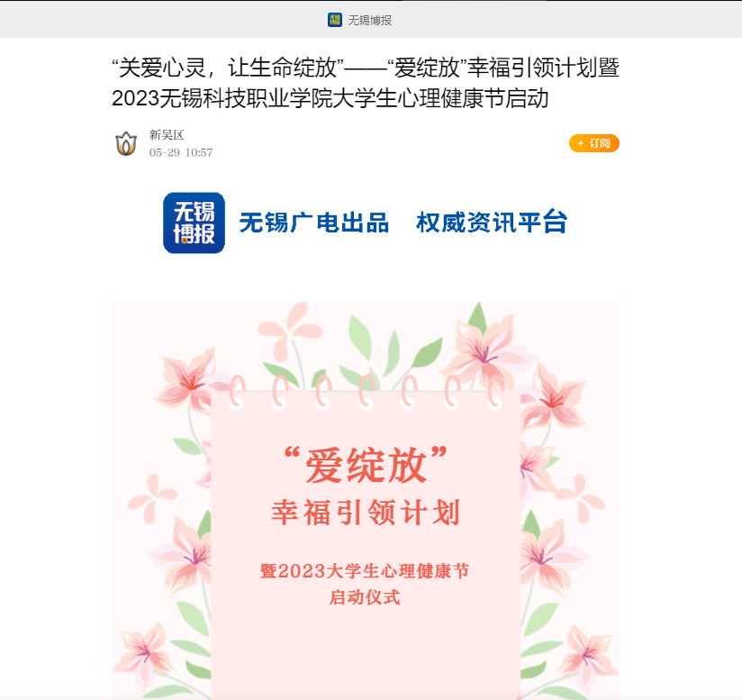Click the plus sign on 订阅 button
The height and width of the screenshot is (700, 742).
click(x=580, y=143)
